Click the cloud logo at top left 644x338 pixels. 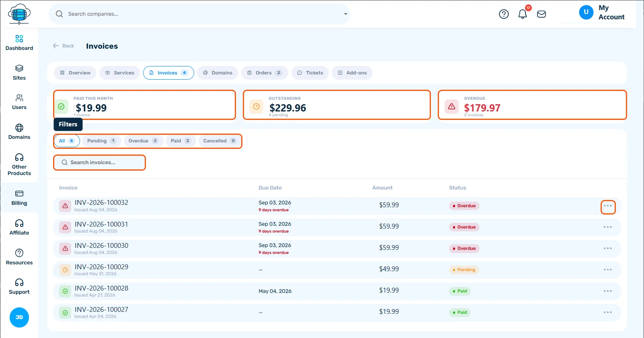19,14
